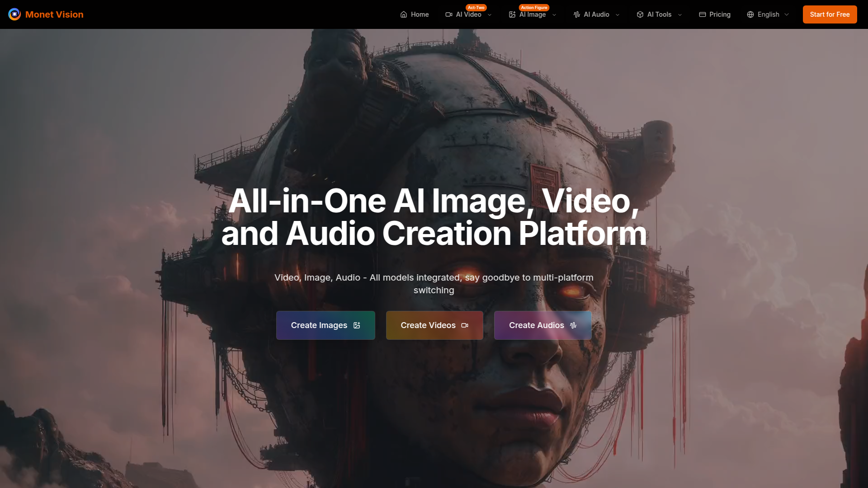Click the AI Image picture icon
This screenshot has width=868, height=488.
pyautogui.click(x=512, y=14)
